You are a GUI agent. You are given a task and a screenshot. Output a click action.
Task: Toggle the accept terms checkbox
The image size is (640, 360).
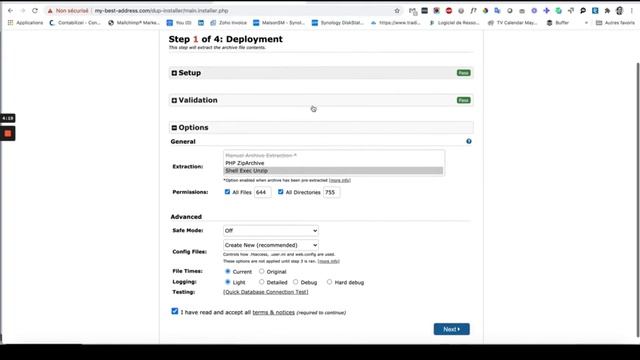(x=175, y=311)
